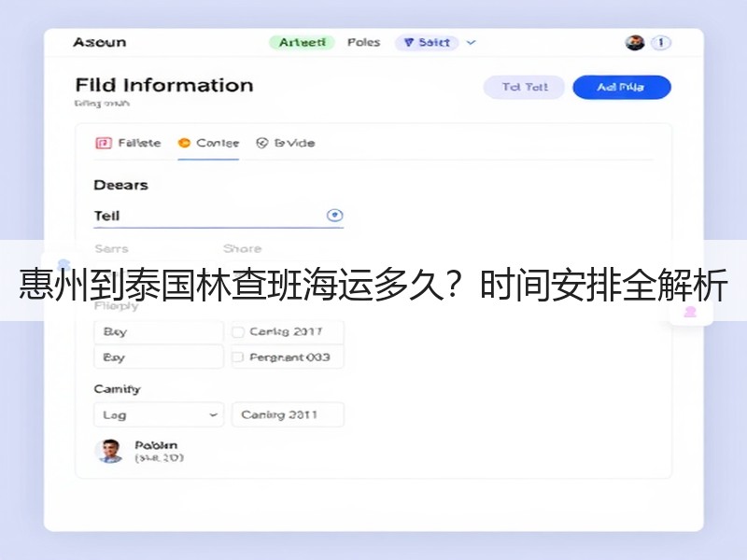This screenshot has width=747, height=560.
Task: Expand the chevron beside Saict
Action: 471,43
